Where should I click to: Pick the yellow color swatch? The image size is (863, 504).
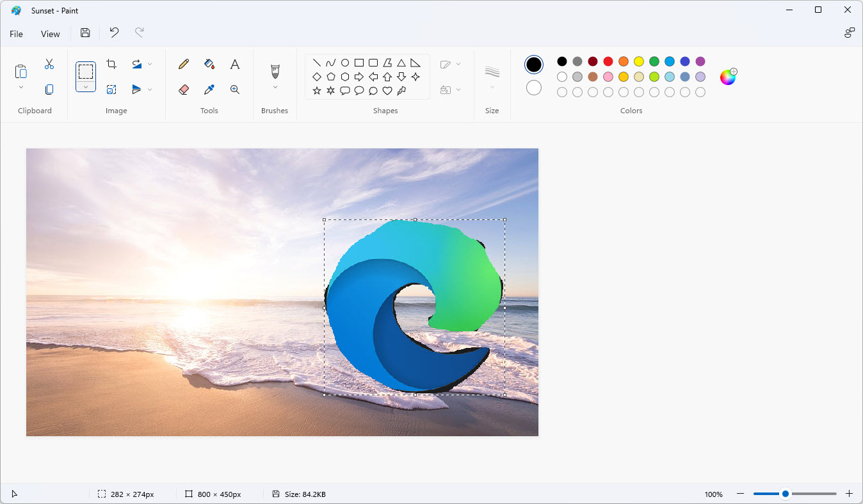(639, 61)
